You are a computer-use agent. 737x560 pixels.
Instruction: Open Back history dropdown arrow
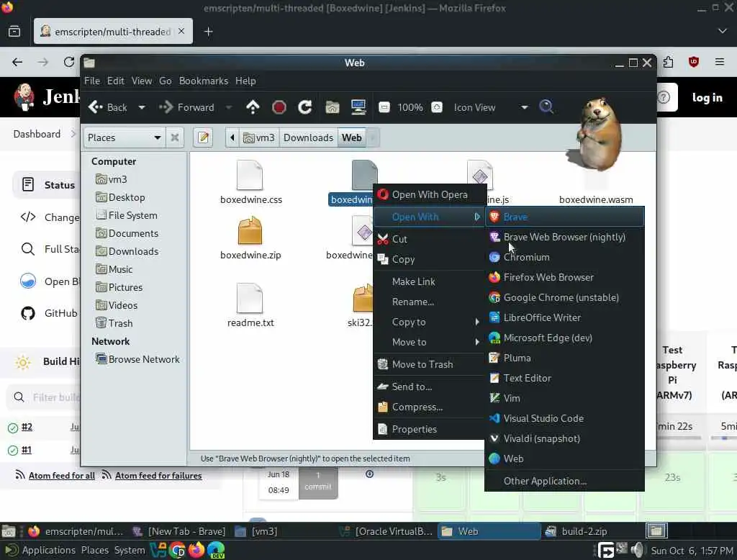click(x=142, y=107)
